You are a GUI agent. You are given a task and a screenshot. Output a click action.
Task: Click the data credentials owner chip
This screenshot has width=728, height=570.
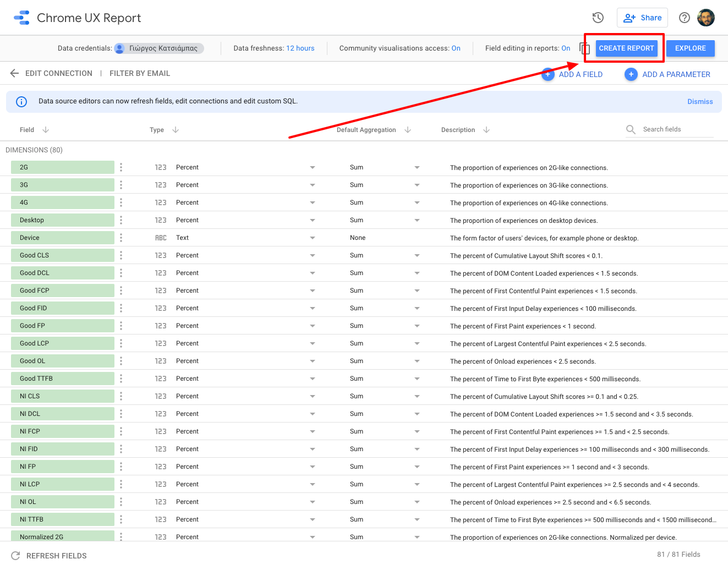click(159, 48)
